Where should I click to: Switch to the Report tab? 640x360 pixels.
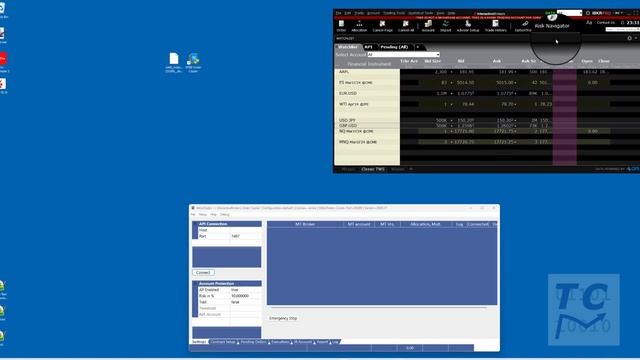tap(322, 342)
